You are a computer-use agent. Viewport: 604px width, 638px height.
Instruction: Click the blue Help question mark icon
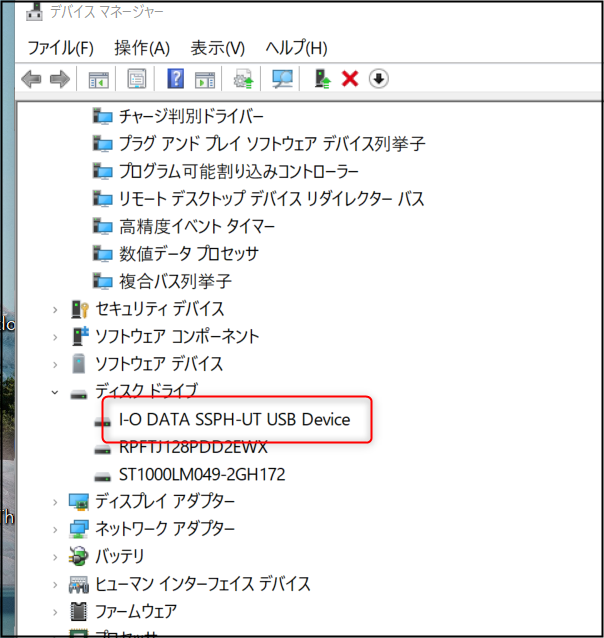[175, 79]
